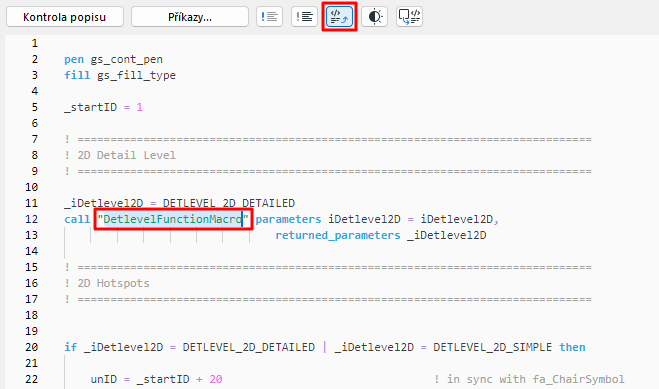Click 'DETLEVEL_2D_DETAILED' on line 11
This screenshot has width=659, height=389.
229,203
